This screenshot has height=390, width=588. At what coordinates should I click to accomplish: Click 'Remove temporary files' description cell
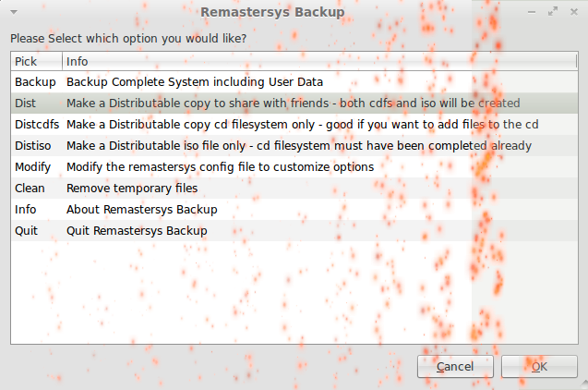click(132, 189)
